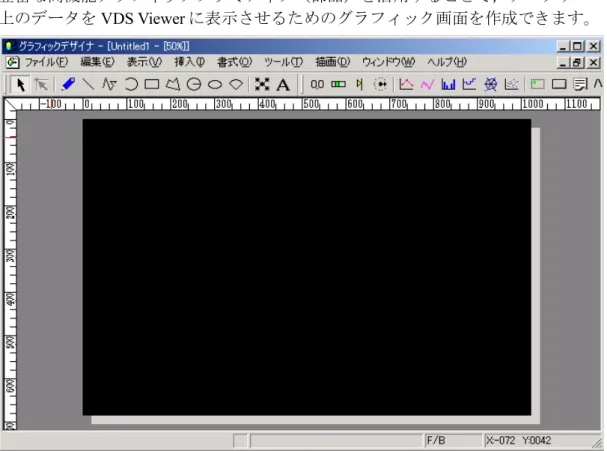Click the app icon in title bar

[x=10, y=46]
